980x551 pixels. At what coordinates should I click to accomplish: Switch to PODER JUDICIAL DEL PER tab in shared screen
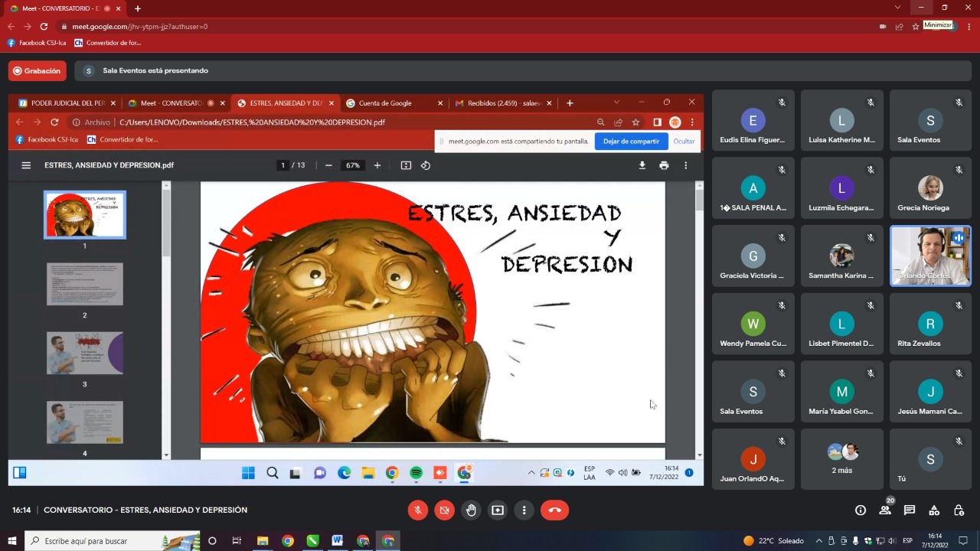(x=67, y=103)
